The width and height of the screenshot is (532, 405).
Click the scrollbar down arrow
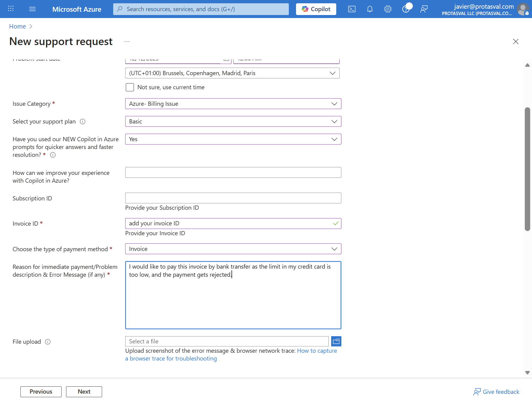527,373
